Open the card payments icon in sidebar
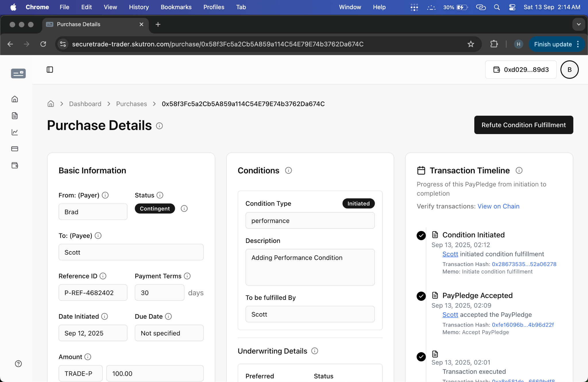 coord(15,149)
